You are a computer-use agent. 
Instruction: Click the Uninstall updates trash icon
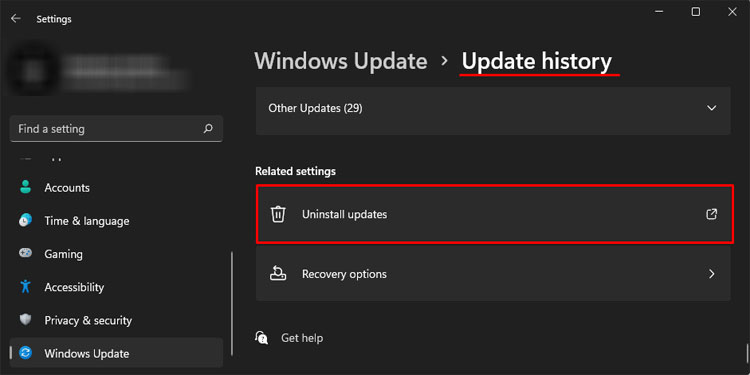tap(278, 214)
